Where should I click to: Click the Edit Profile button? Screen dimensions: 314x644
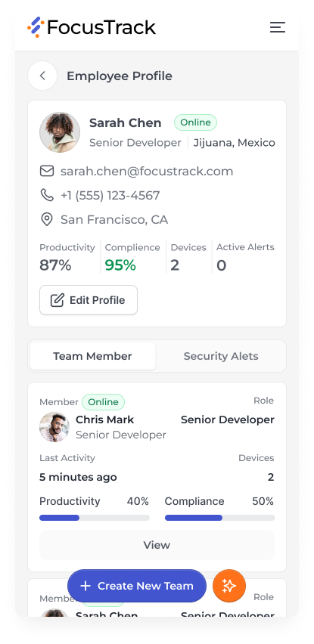(x=89, y=300)
